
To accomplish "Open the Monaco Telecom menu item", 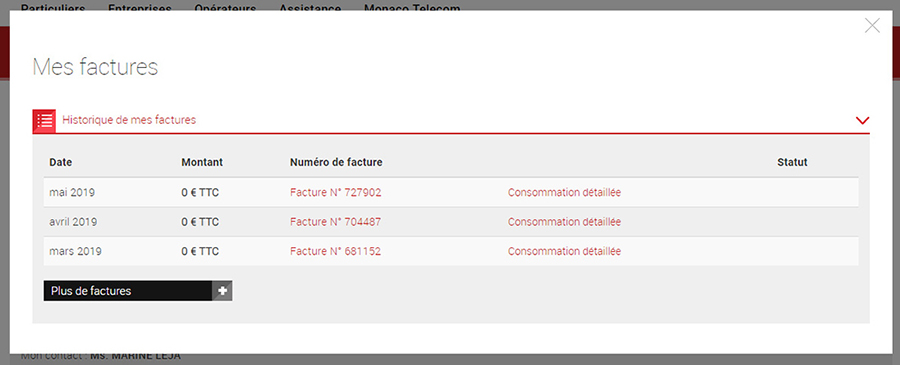I will point(412,9).
